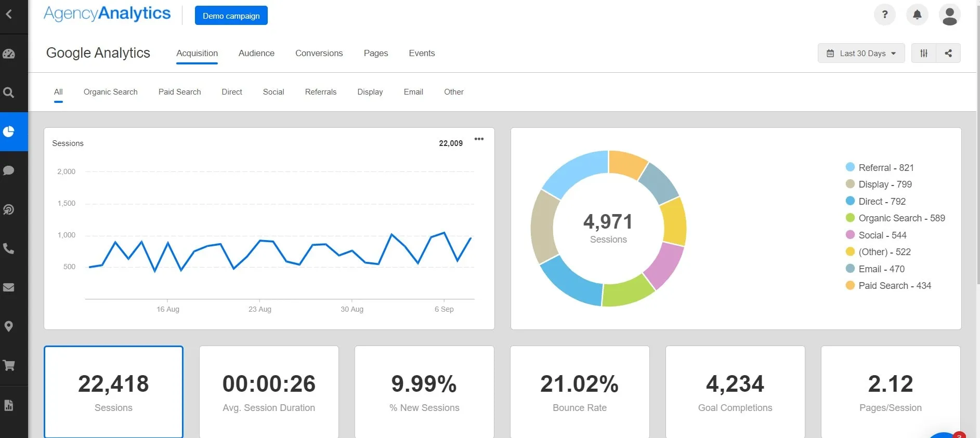The width and height of the screenshot is (980, 438).
Task: Open the user profile avatar menu
Action: (949, 15)
